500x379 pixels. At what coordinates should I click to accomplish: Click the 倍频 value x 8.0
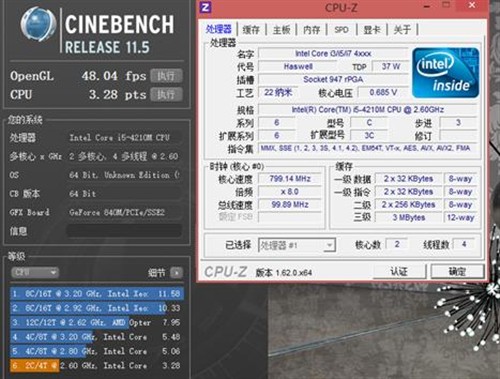coord(290,192)
